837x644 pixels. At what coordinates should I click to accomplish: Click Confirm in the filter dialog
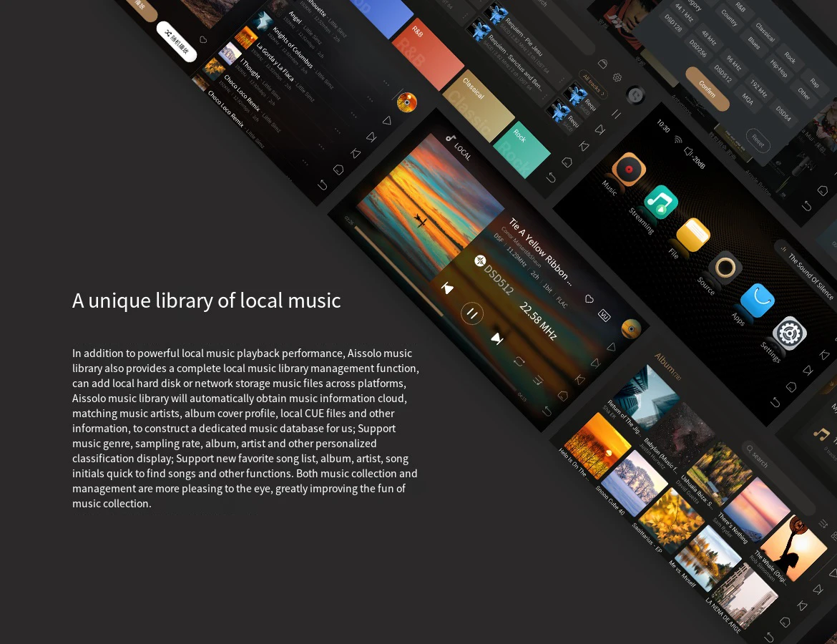click(708, 89)
